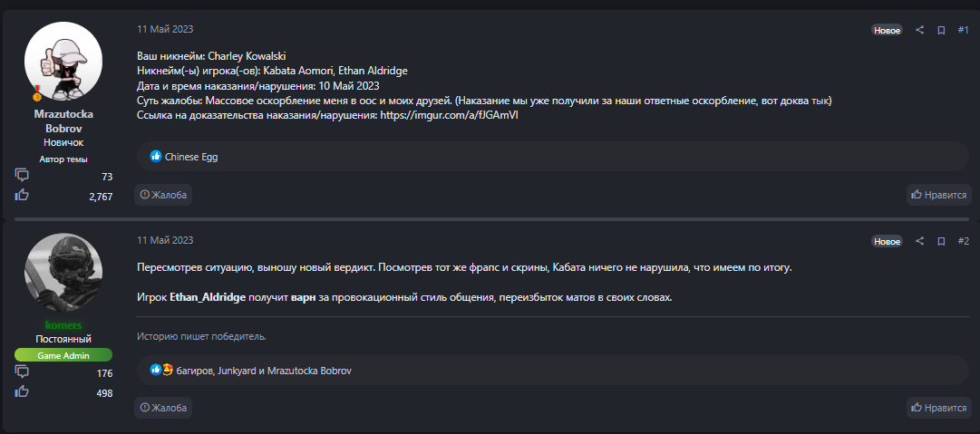Screen dimensions: 980x434
Task: Open post permalink #2
Action: (963, 241)
